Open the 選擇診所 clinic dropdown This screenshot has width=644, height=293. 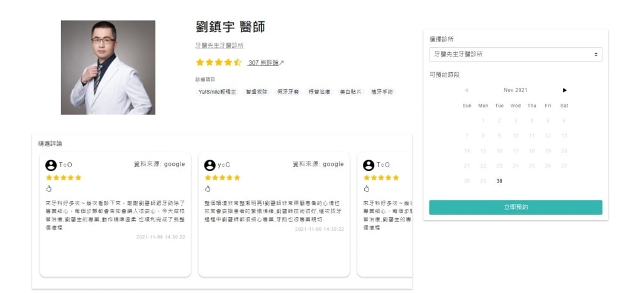point(515,55)
